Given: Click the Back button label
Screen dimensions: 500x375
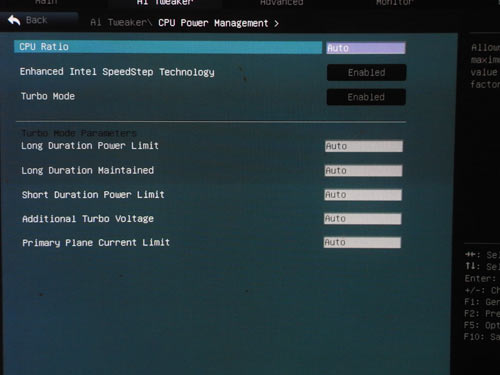Looking at the screenshot, I should click(x=37, y=20).
